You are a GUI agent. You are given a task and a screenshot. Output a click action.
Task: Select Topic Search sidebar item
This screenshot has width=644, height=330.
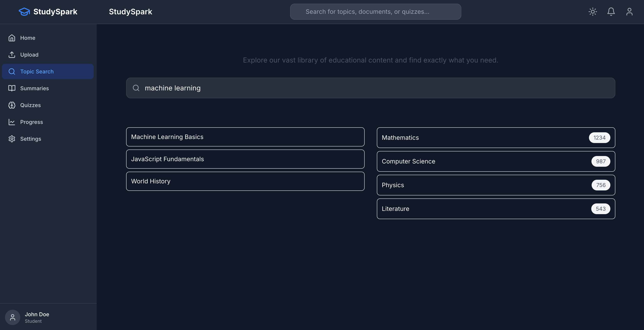[x=48, y=72]
